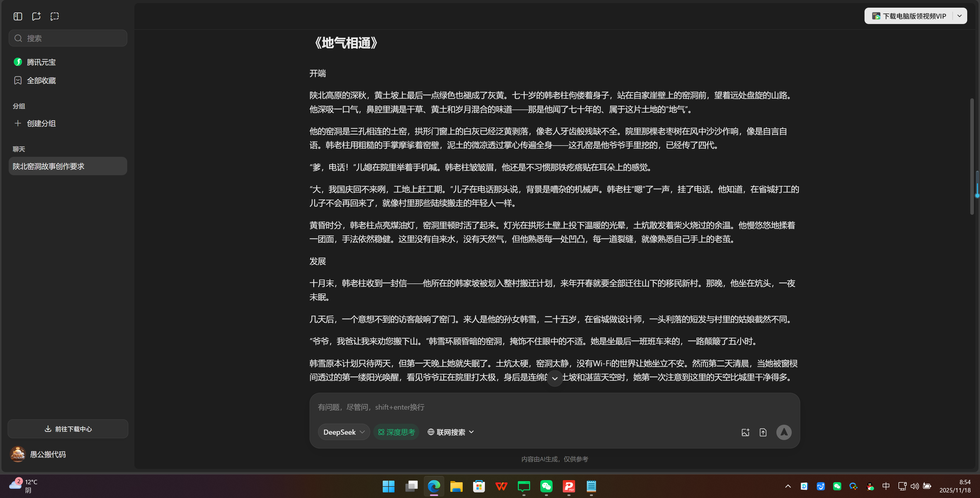Start a new chat conversation

click(36, 16)
